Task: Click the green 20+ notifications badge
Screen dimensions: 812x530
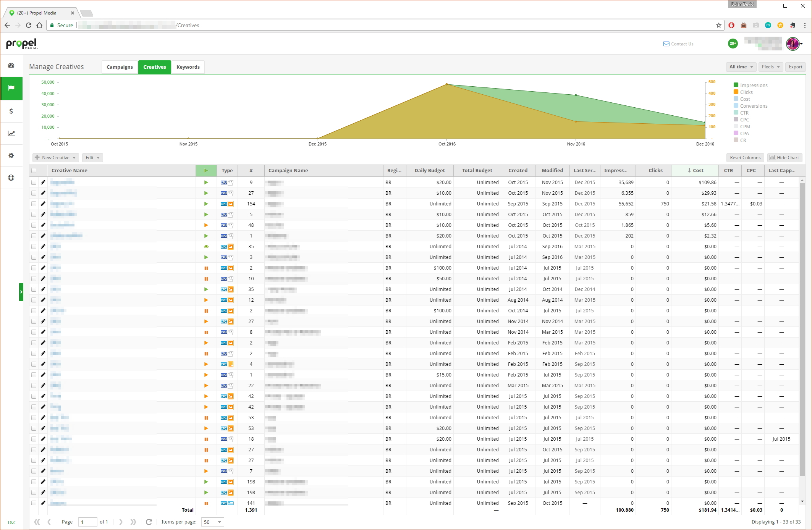Action: 733,44
